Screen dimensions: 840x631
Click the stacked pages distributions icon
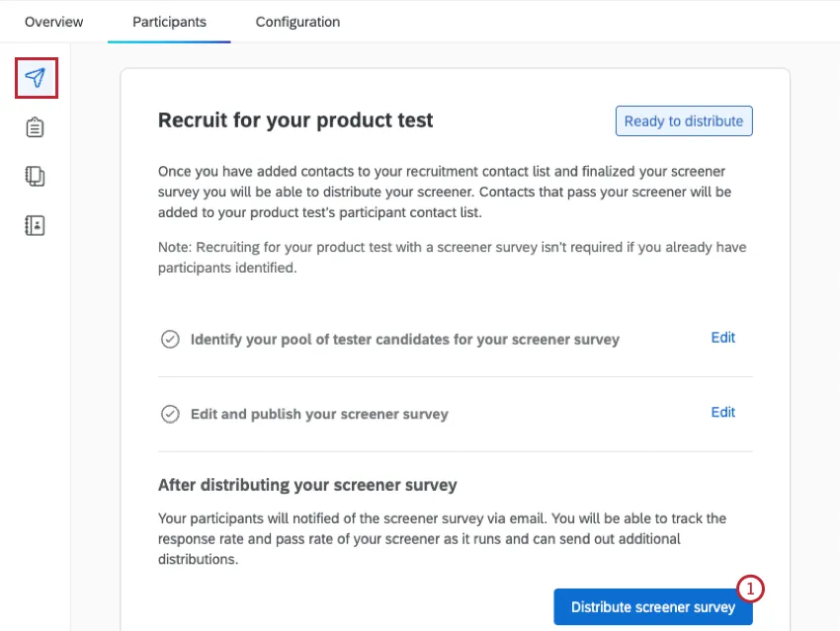coord(35,176)
